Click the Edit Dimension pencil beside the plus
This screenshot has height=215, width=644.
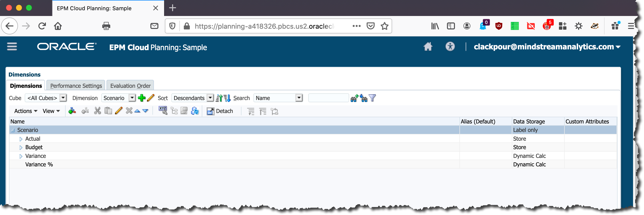[151, 98]
